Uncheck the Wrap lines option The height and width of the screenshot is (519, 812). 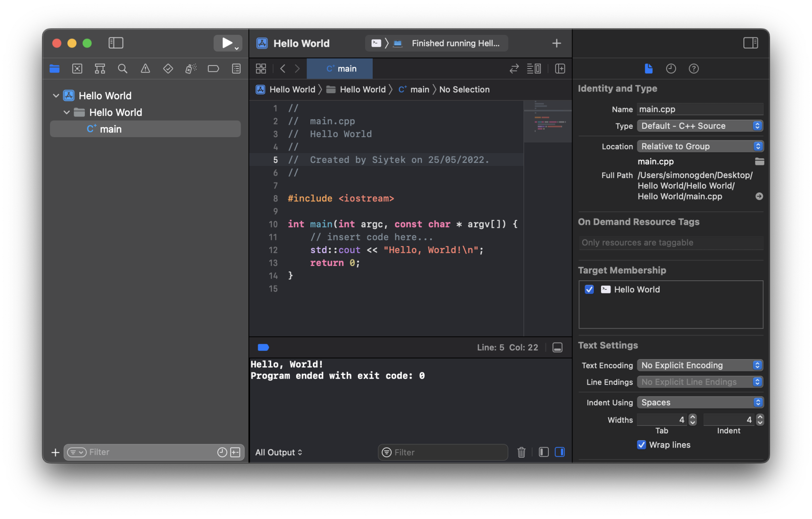641,445
